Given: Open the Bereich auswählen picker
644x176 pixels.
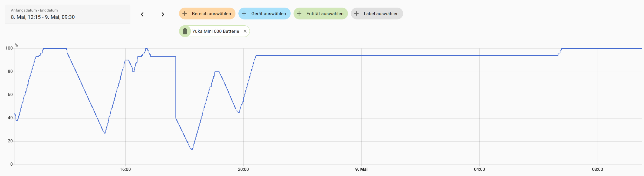Looking at the screenshot, I should pos(207,14).
